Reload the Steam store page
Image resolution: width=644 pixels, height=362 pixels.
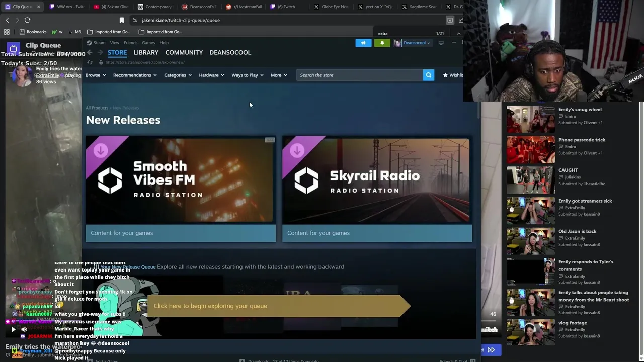90,62
